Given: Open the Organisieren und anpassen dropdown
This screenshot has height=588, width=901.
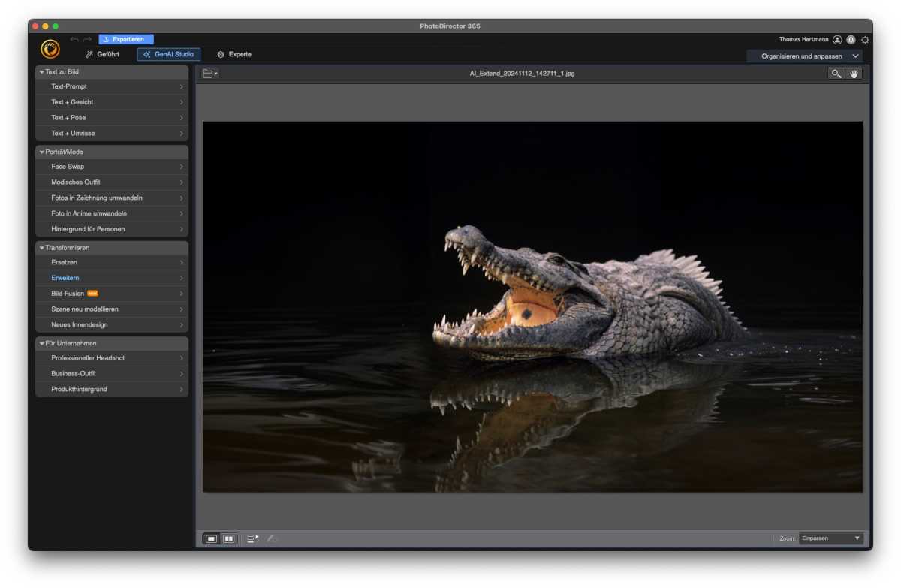Looking at the screenshot, I should [x=804, y=56].
